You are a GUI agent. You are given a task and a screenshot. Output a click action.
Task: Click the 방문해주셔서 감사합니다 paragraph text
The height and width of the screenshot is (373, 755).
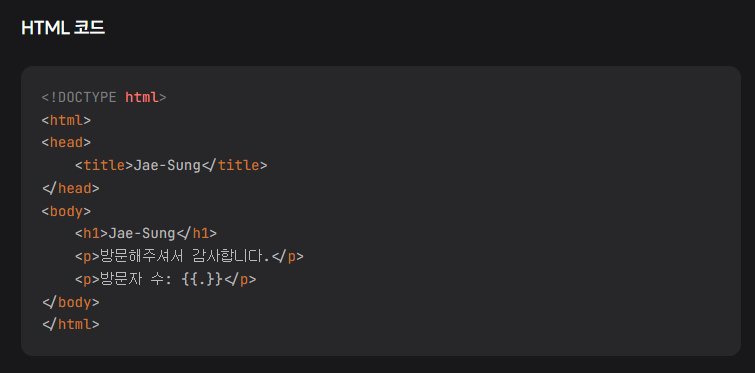point(184,257)
